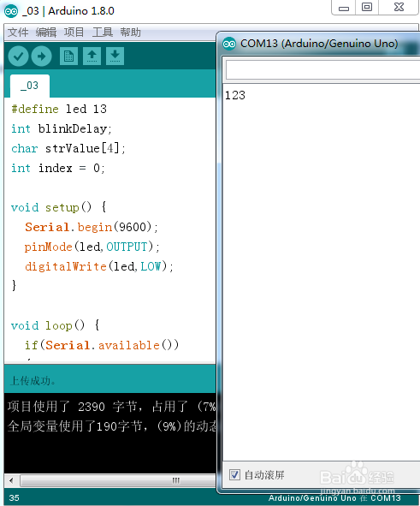
Task: Open a sketch with the up-arrow icon
Action: (x=92, y=57)
